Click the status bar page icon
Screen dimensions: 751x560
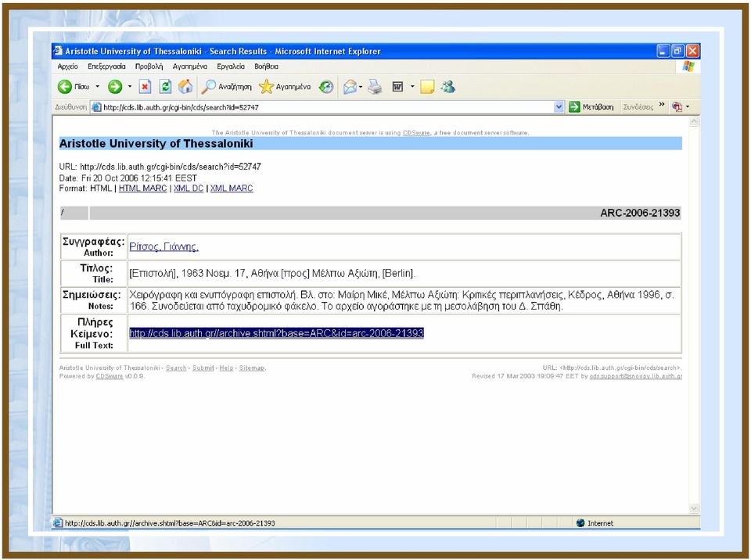click(57, 523)
